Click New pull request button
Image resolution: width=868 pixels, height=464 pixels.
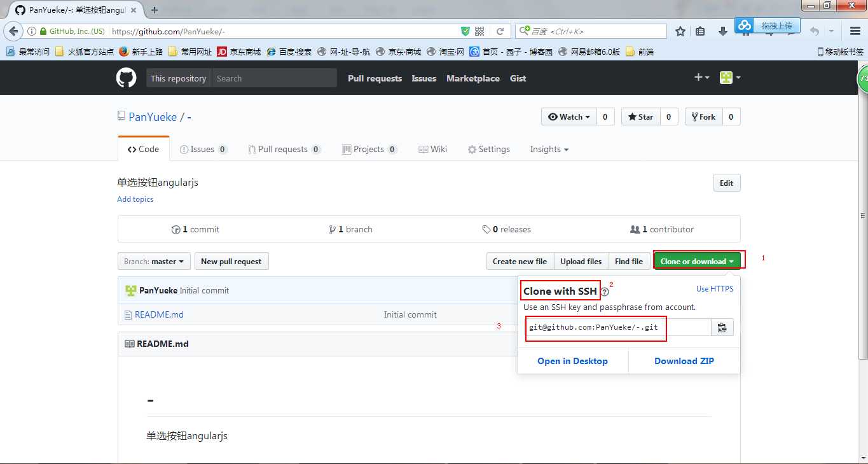pos(231,261)
